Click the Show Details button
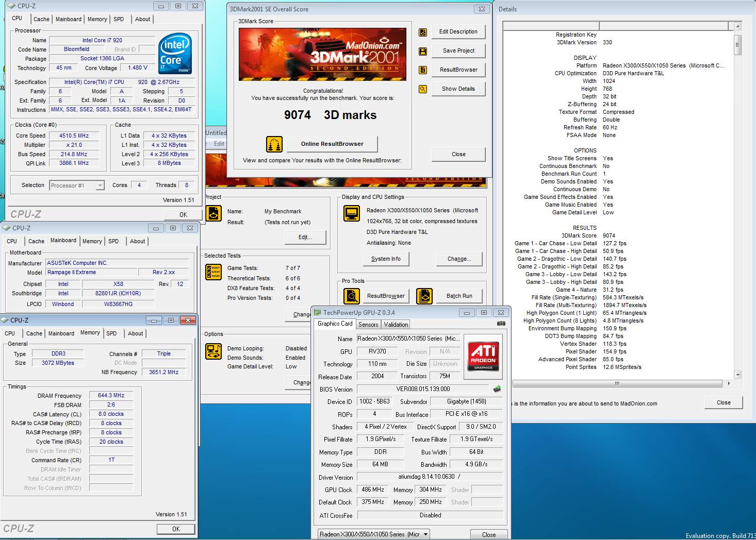The width and height of the screenshot is (756, 540). pyautogui.click(x=458, y=89)
